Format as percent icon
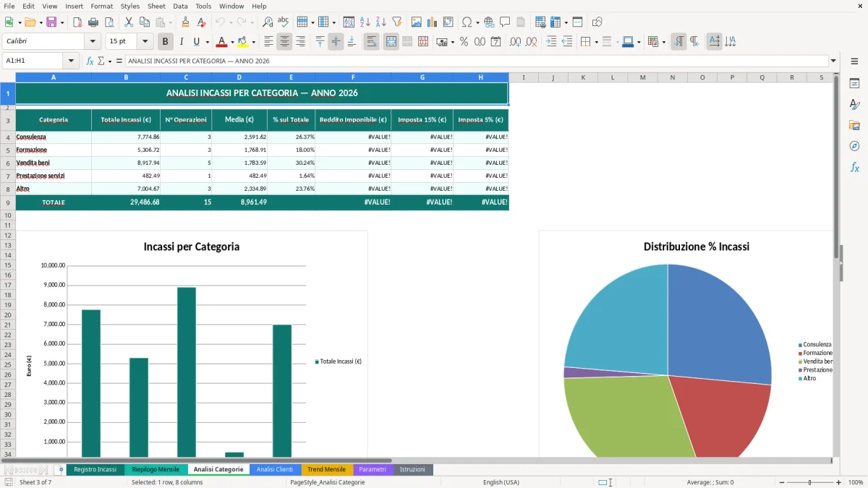 click(x=464, y=42)
